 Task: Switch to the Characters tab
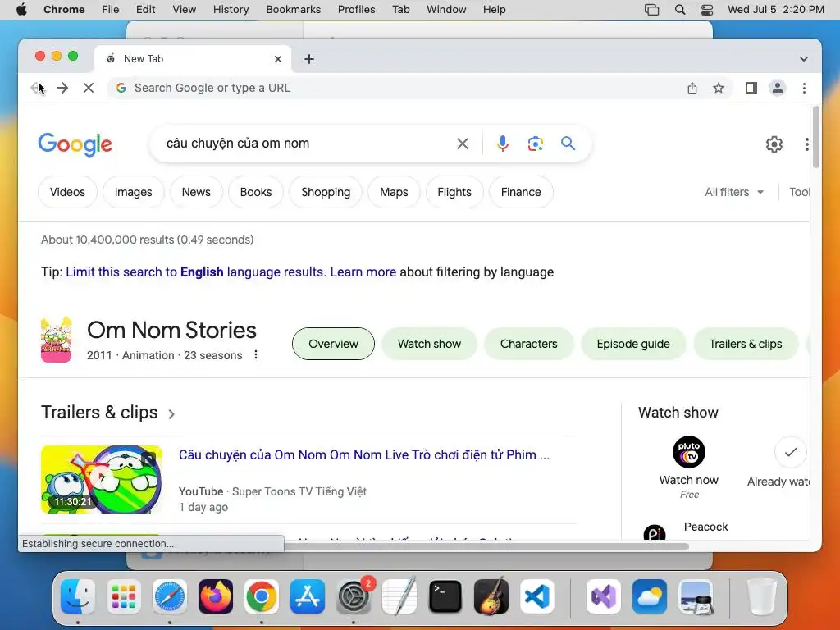pos(529,344)
